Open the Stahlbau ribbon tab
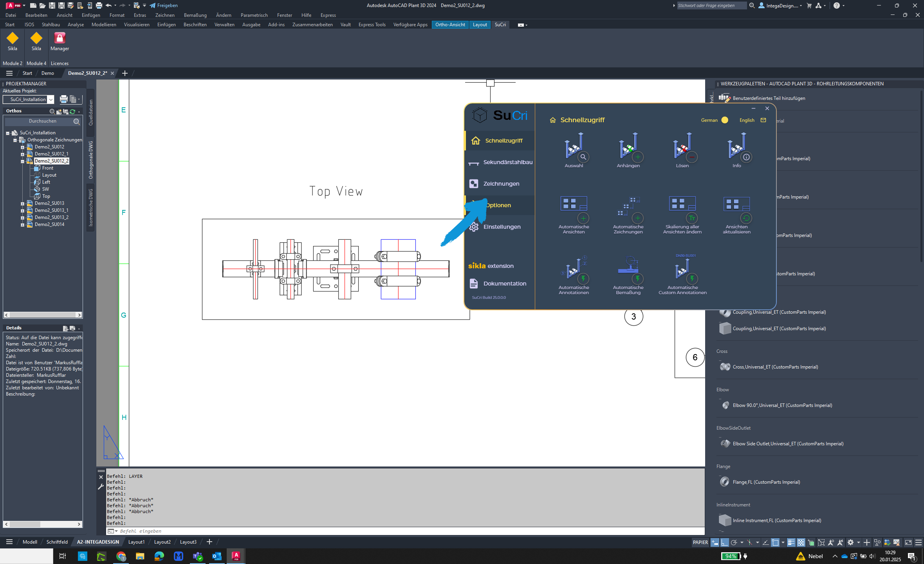 coord(51,25)
